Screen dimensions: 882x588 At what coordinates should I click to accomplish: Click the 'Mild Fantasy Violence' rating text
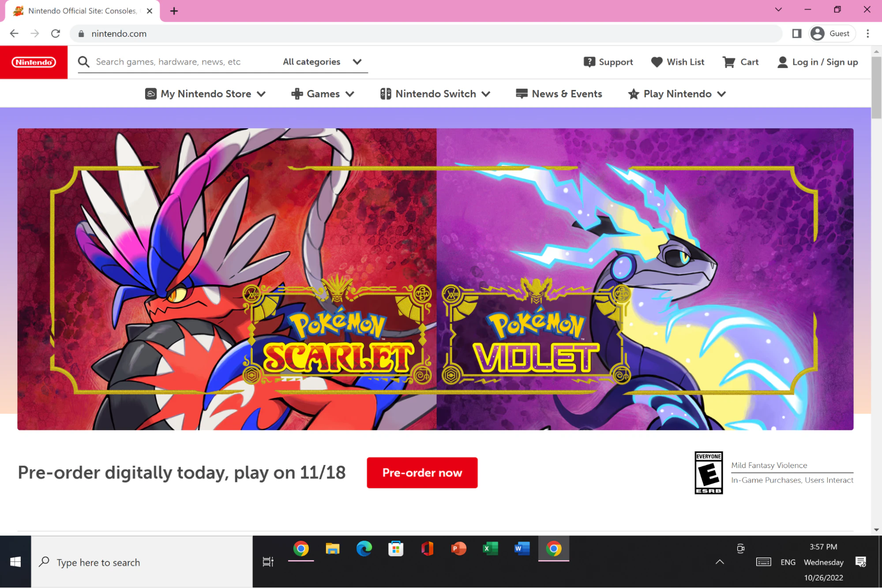pos(769,465)
